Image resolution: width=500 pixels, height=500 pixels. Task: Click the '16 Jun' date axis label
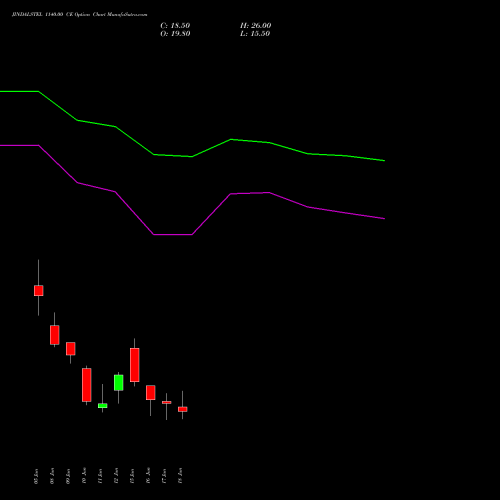click(148, 476)
